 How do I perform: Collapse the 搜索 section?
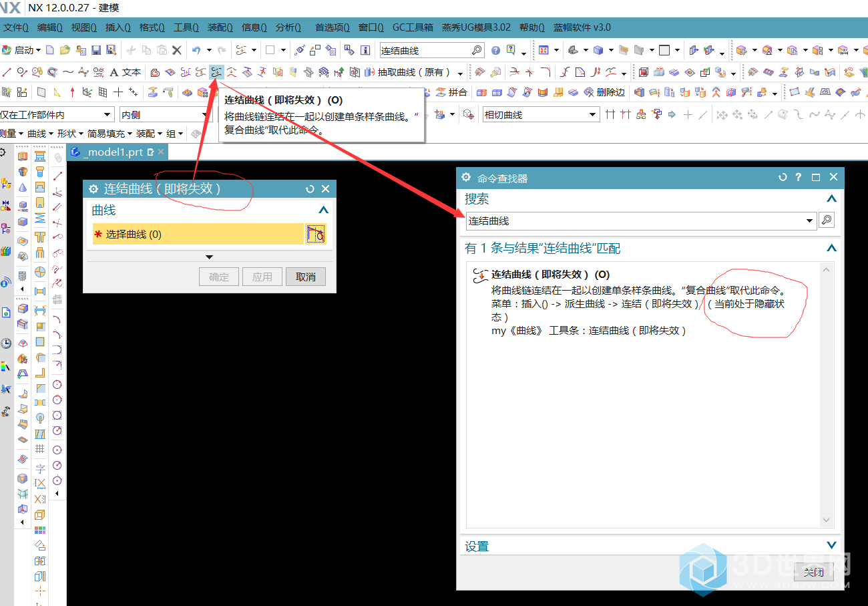tap(831, 198)
